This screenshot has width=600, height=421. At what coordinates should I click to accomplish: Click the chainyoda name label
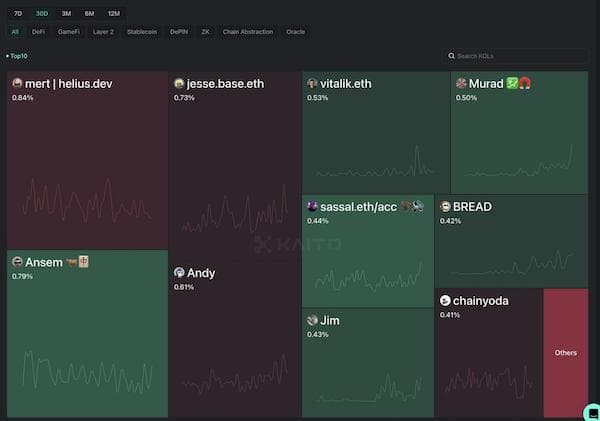(481, 301)
